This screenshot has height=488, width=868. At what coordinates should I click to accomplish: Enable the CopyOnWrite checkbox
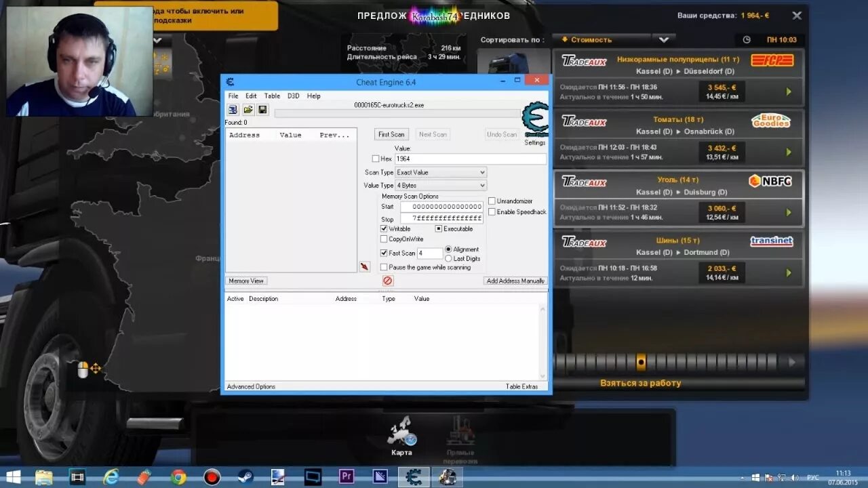[384, 239]
